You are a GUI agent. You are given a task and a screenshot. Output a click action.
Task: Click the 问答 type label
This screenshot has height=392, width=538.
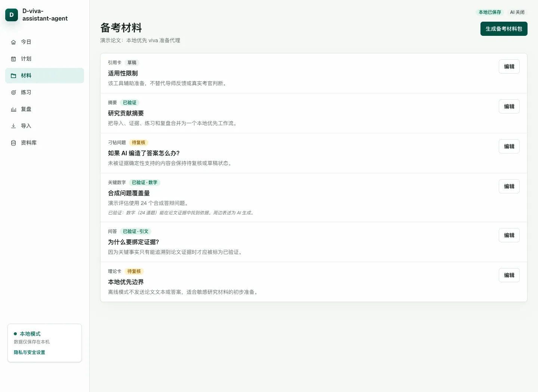[112, 231]
